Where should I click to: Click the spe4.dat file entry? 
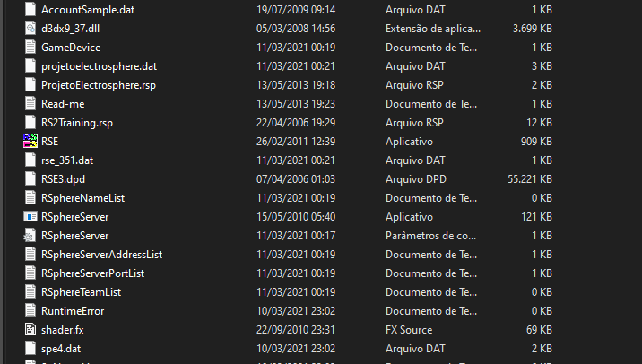click(61, 349)
